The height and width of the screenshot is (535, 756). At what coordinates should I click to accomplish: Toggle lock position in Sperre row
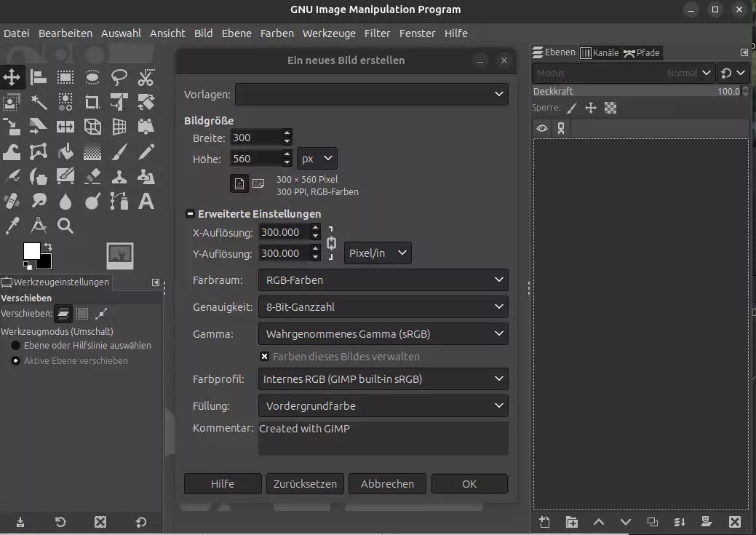click(591, 108)
